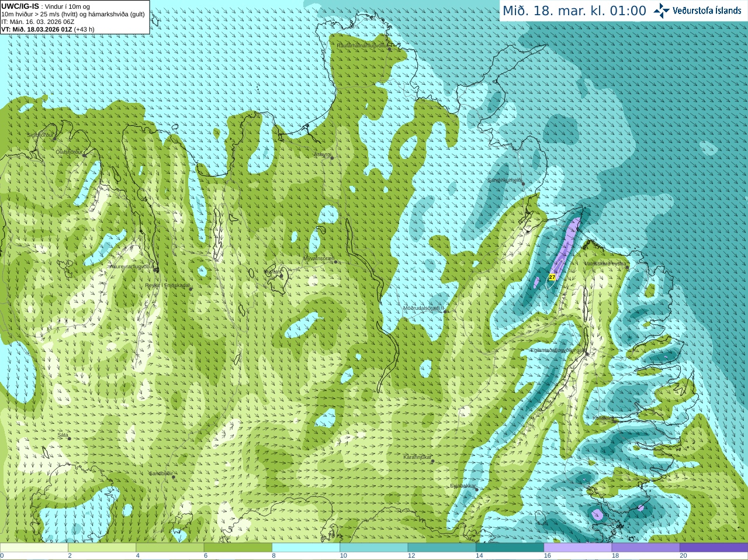748x560 pixels.
Task: Select the 14–16 m/s dark teal legend swatch
Action: coord(510,548)
